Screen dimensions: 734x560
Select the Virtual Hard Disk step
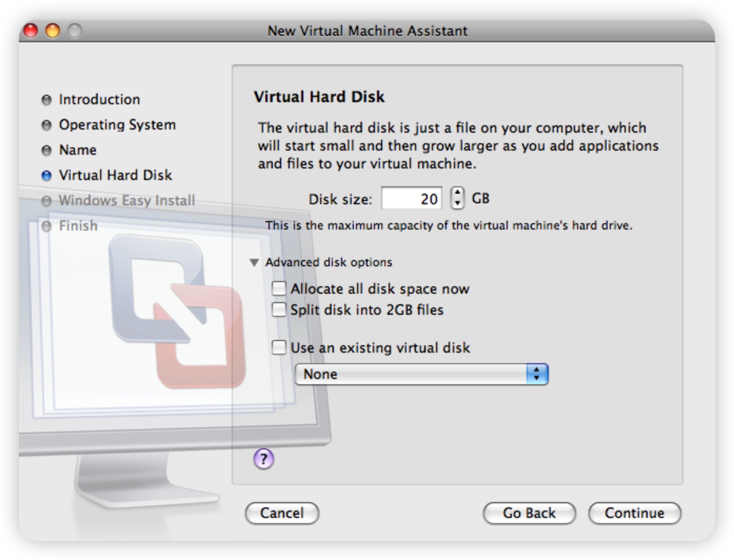(115, 175)
